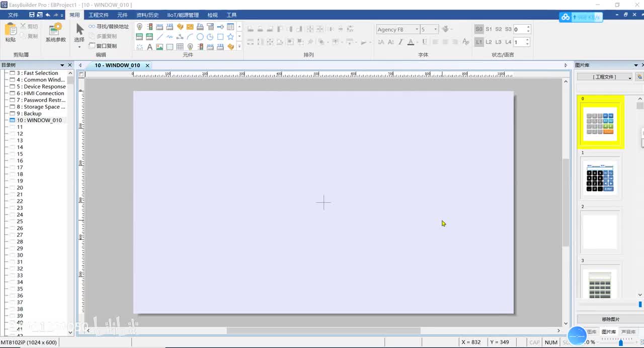
Task: Click the 移除图片 remove picture button
Action: [x=611, y=319]
